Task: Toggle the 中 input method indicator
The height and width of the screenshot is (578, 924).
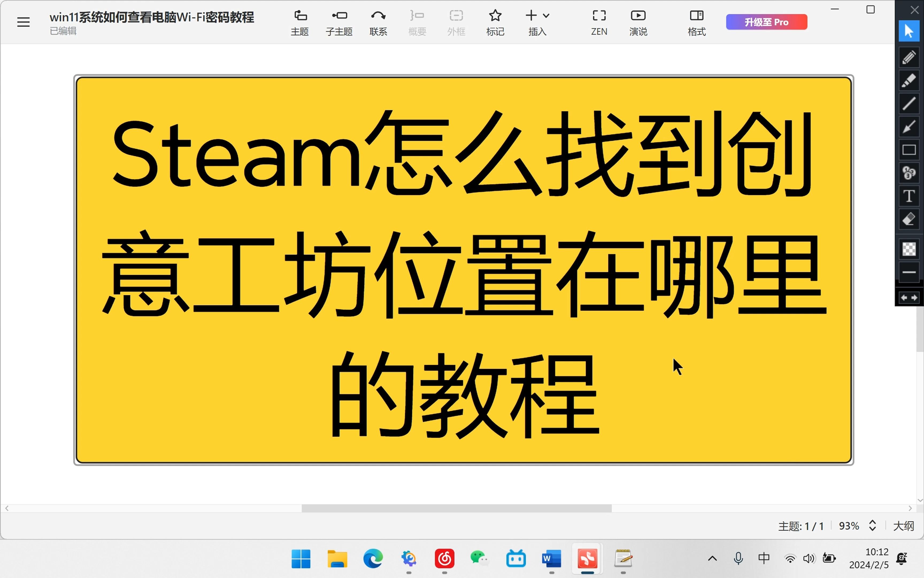Action: click(x=764, y=558)
